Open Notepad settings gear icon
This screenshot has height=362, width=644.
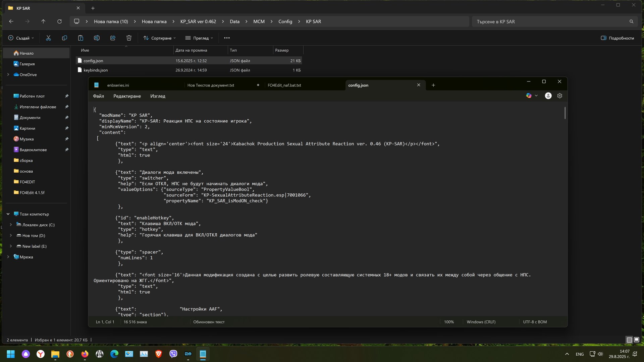coord(559,96)
